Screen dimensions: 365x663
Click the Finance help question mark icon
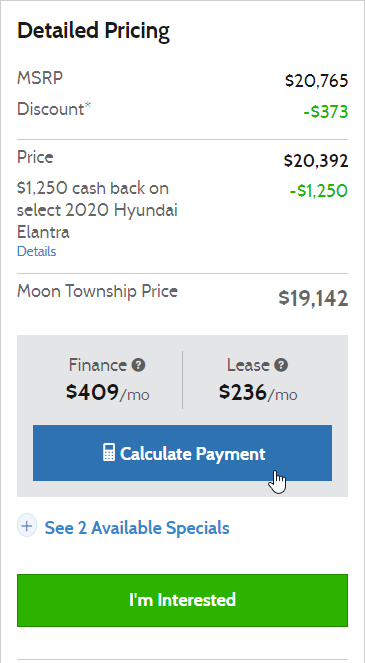click(138, 365)
